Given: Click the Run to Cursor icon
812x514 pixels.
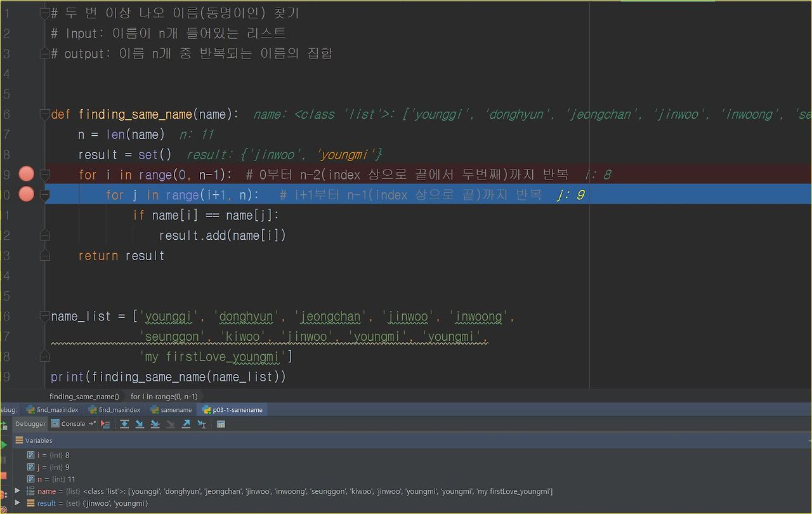Looking at the screenshot, I should tap(202, 424).
